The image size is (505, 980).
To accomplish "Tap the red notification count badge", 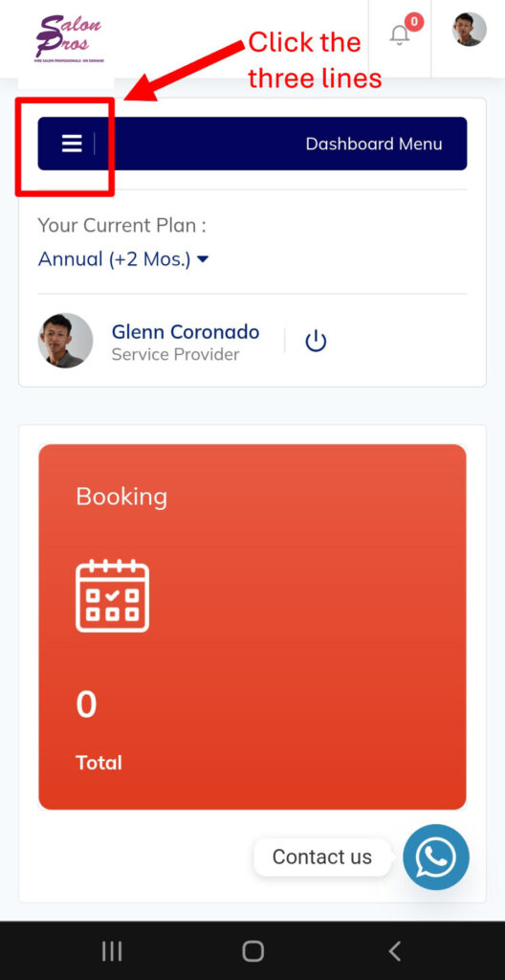I will point(414,22).
